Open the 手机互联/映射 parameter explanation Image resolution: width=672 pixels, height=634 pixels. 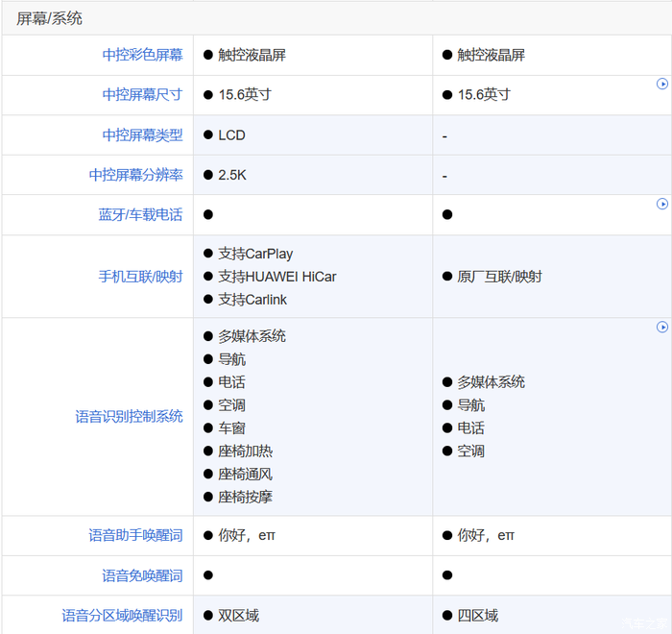coord(140,277)
